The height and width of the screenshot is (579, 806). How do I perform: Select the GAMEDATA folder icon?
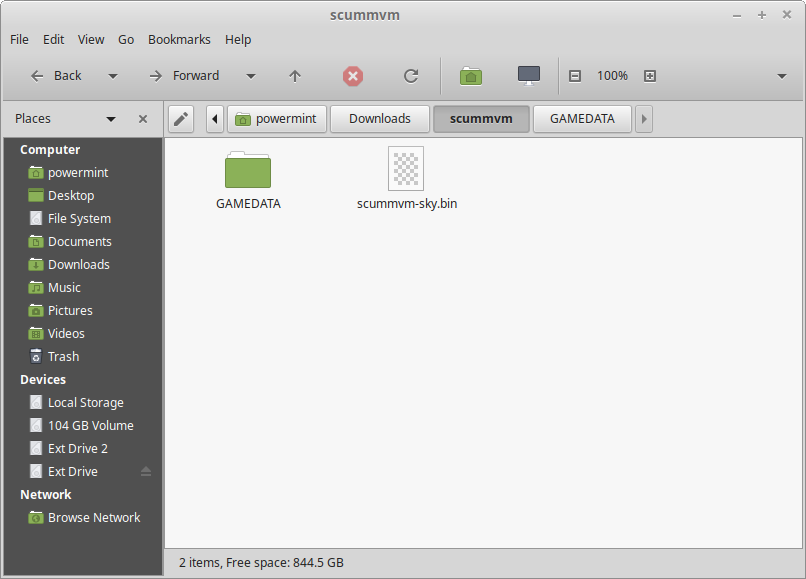(248, 170)
